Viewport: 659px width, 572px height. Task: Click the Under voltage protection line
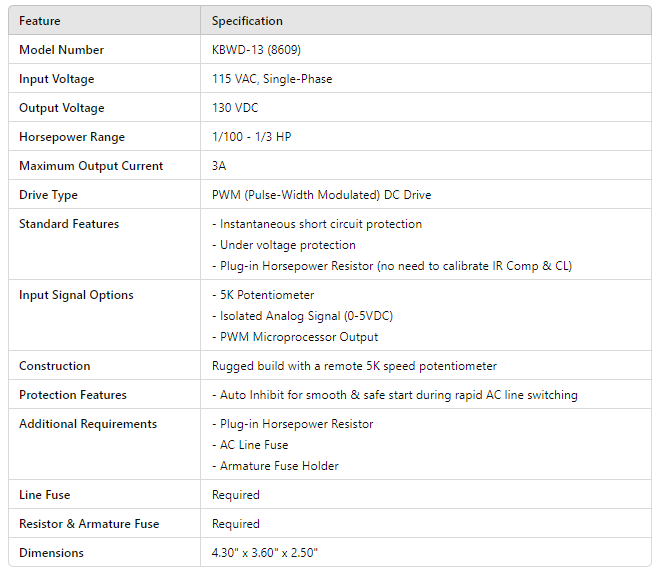(284, 245)
